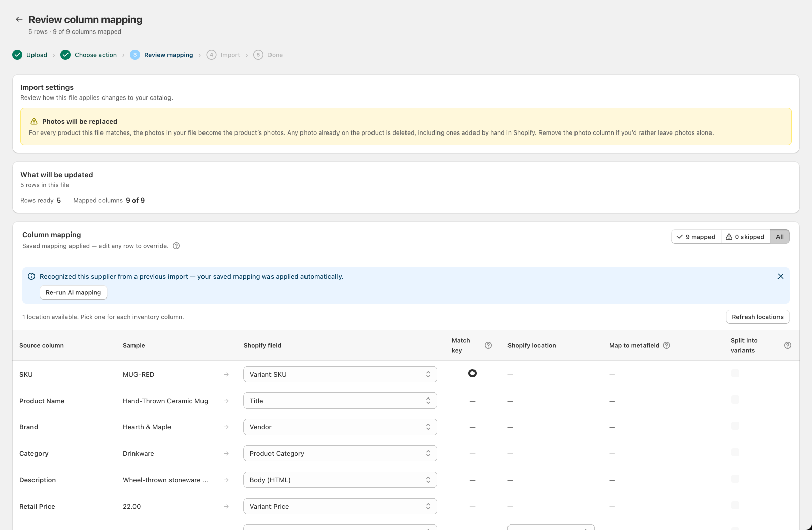Click the step 5 Done circle icon
The width and height of the screenshot is (812, 530).
coord(258,55)
